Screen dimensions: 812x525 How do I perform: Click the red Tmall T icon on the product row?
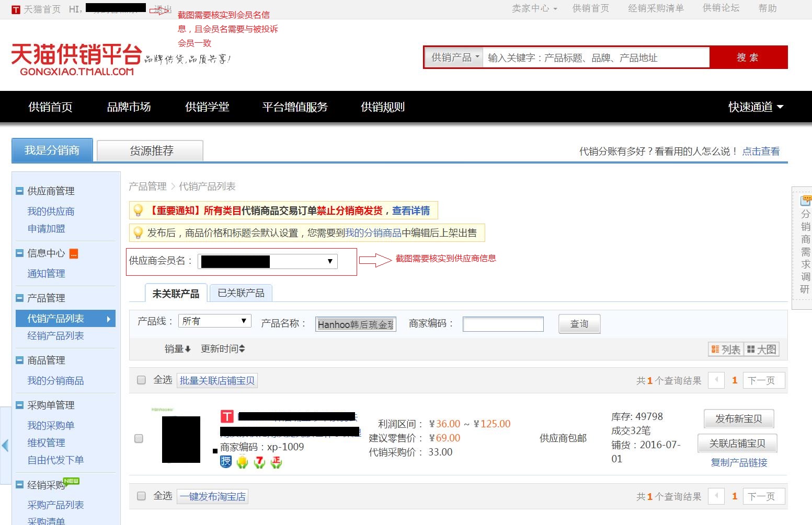(x=227, y=416)
